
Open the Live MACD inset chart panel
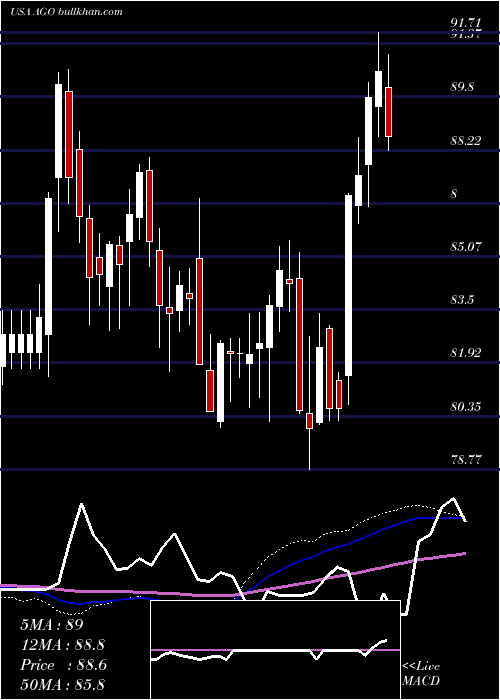click(275, 650)
